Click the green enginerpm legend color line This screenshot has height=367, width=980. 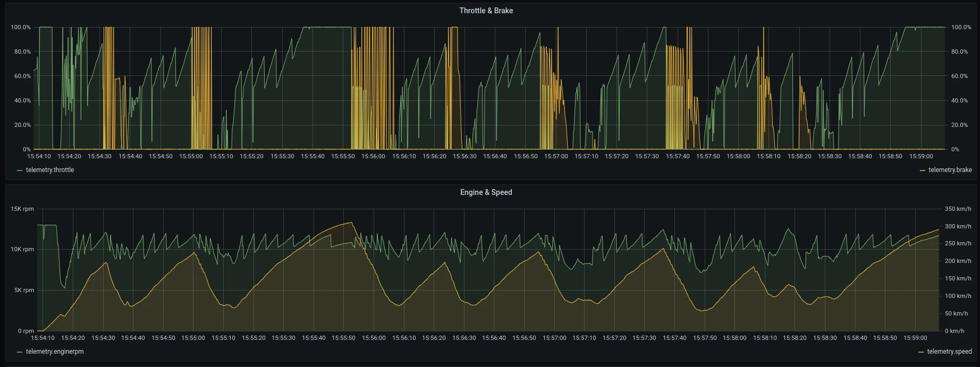[20, 352]
